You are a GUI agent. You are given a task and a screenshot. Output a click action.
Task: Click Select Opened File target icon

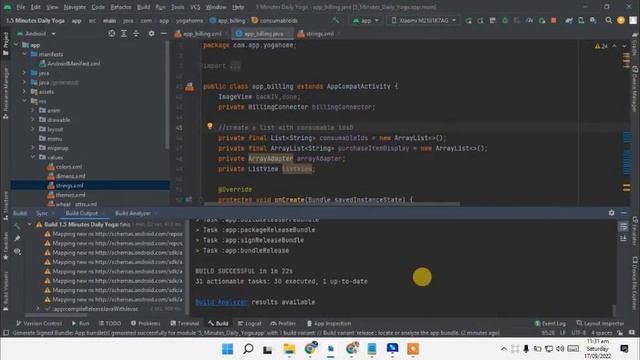coord(111,33)
